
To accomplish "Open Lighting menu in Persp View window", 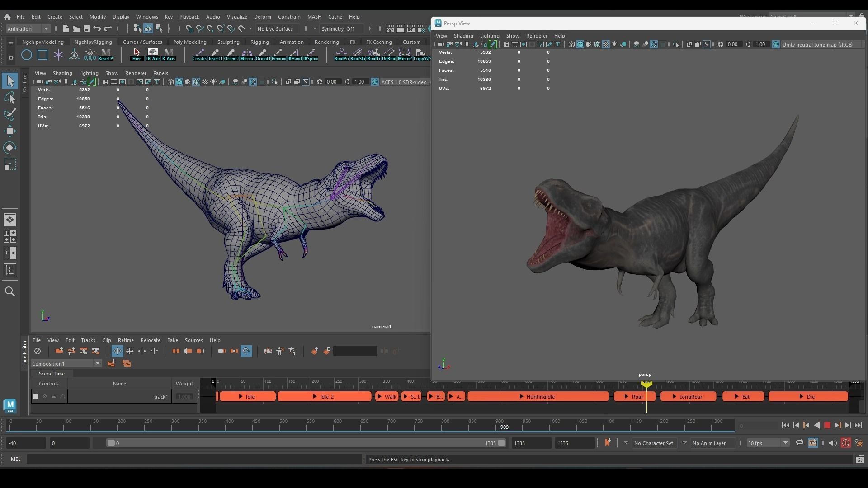I will pyautogui.click(x=490, y=36).
